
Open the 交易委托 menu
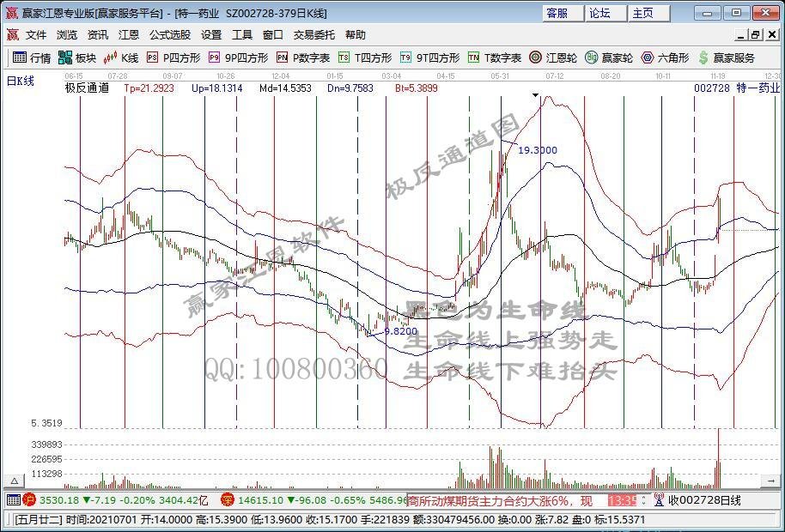pyautogui.click(x=313, y=35)
